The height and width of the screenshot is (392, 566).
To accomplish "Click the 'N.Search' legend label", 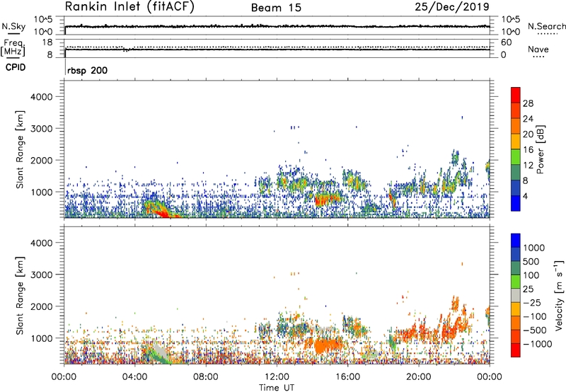I will click(546, 26).
